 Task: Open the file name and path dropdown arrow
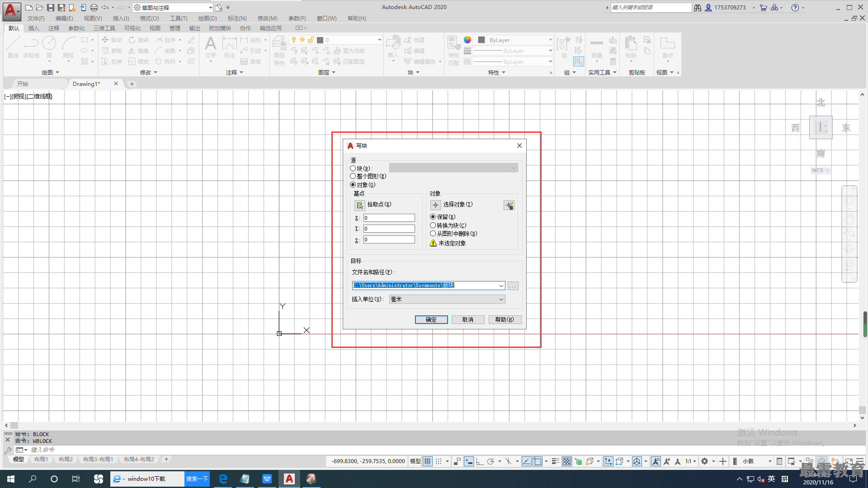click(x=501, y=286)
